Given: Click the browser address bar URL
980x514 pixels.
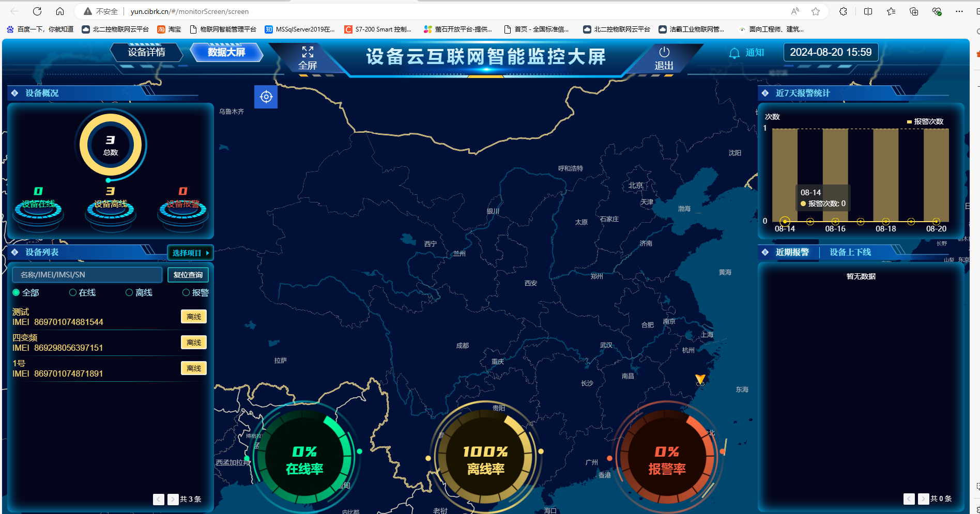Looking at the screenshot, I should point(189,11).
